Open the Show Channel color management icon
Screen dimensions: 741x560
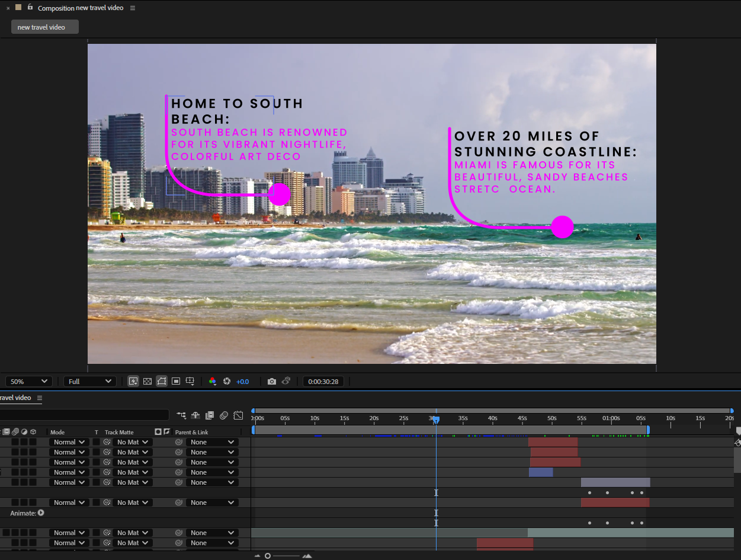coord(213,382)
